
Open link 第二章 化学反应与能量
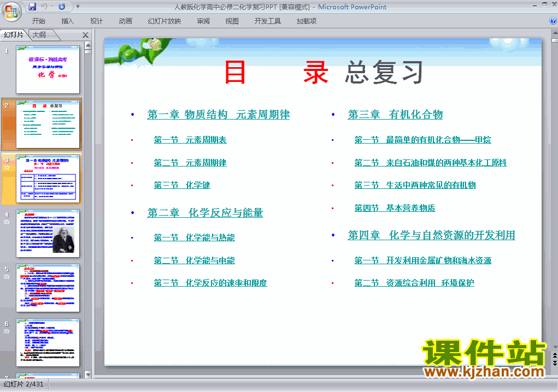[205, 213]
